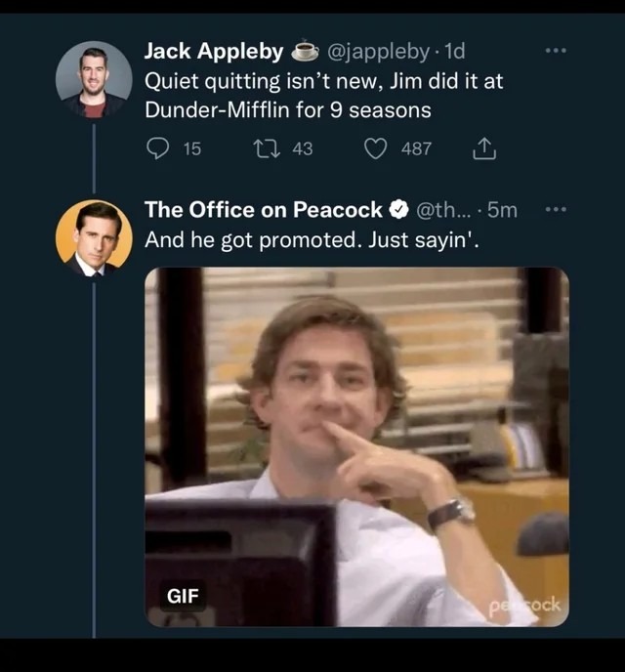Click the share icon on Jack Appleby's tweet

(483, 148)
